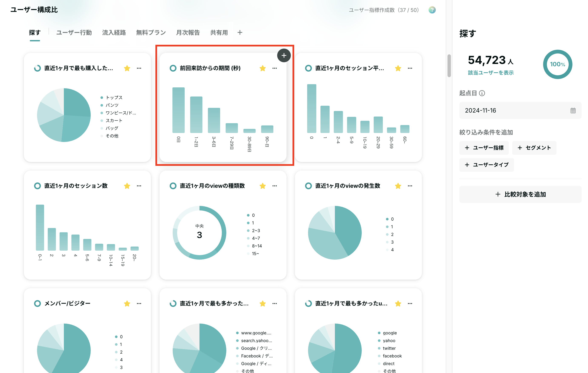This screenshot has height=373, width=588.
Task: Click the ring icon beside 直近1ヶ月で最も多かった… title
Action: point(173,303)
